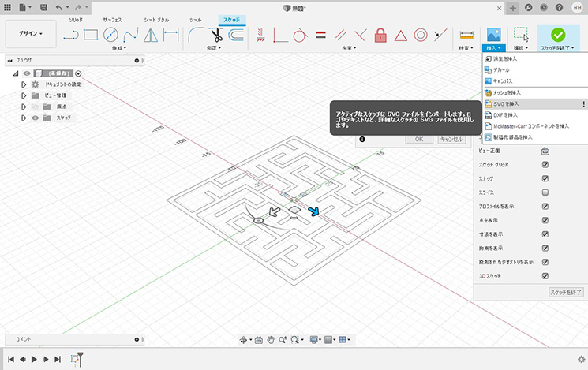The image size is (588, 370).
Task: Select the Line sketch tool
Action: [x=71, y=36]
